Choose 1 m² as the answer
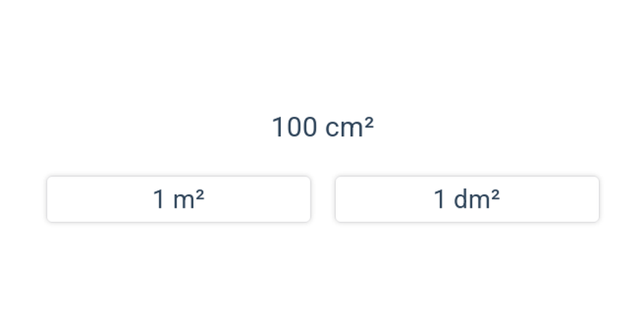This screenshot has width=644, height=322. coord(179,199)
